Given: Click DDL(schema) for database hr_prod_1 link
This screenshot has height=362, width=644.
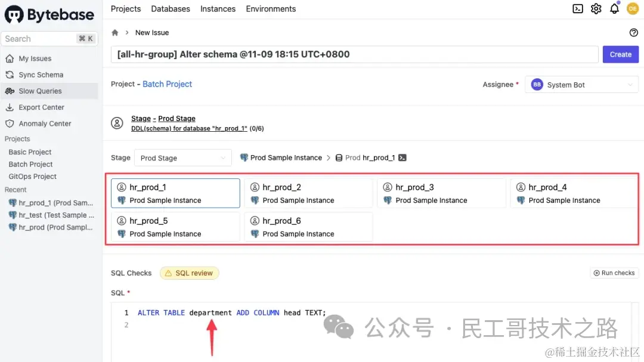Looking at the screenshot, I should coord(189,129).
